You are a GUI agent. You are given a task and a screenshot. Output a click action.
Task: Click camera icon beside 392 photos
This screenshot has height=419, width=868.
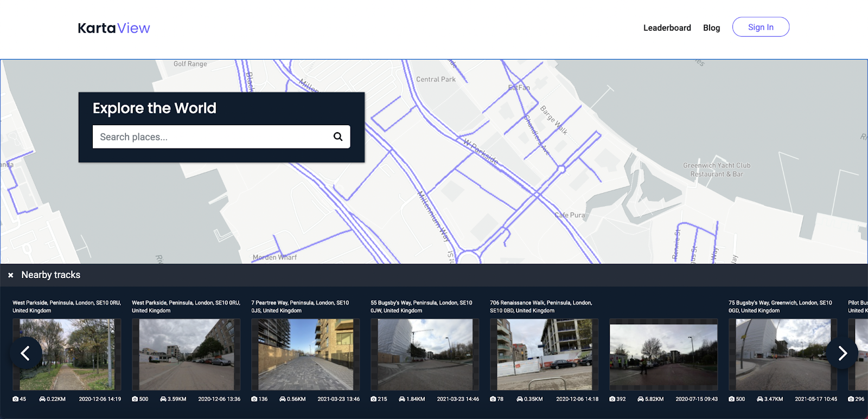(612, 399)
